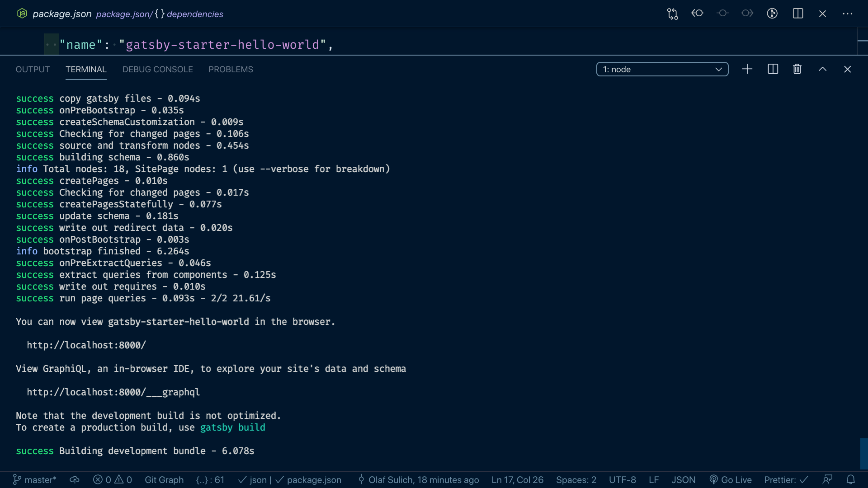868x488 pixels.
Task: Open the dependencies breadcrumb symbol
Action: pyautogui.click(x=195, y=14)
